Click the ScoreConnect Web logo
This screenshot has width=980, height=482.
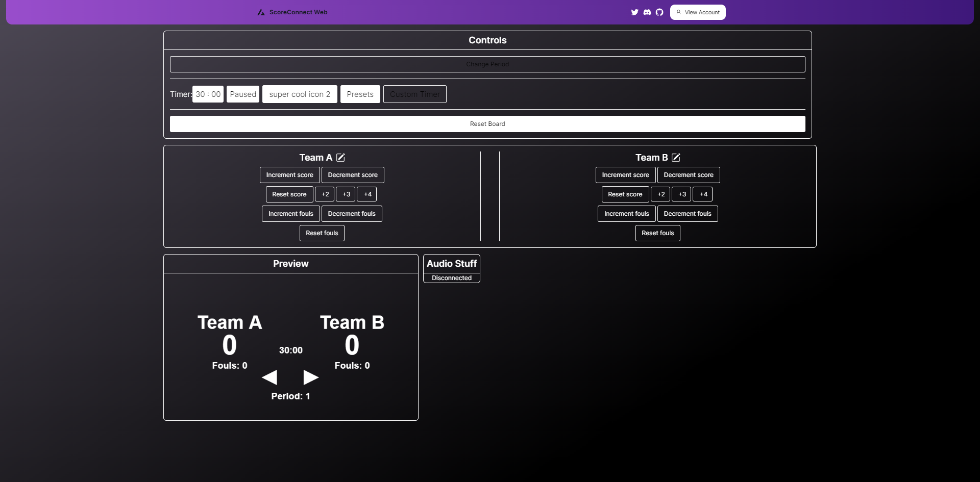click(292, 12)
